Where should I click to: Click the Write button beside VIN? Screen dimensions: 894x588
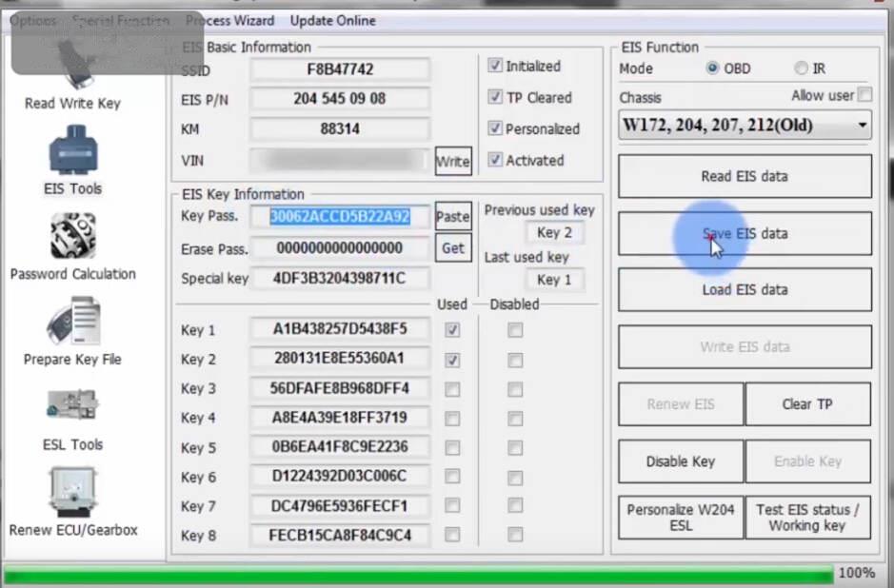click(x=453, y=161)
